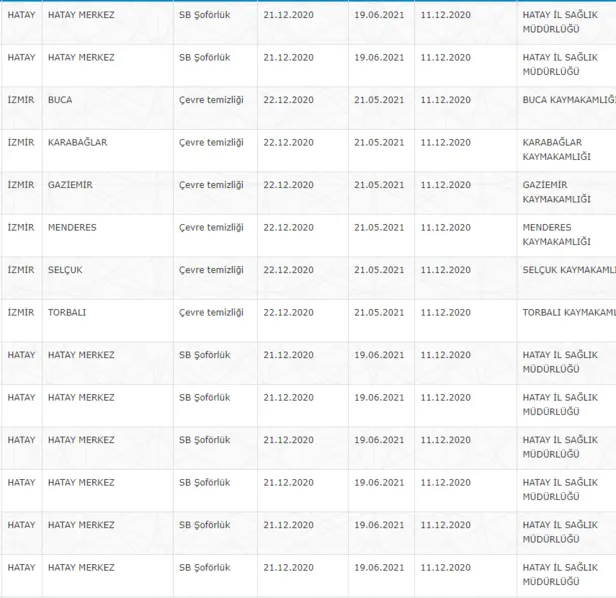Click 22.12.2020 date in Menderes row
Image resolution: width=616 pixels, height=598 pixels.
(x=288, y=228)
